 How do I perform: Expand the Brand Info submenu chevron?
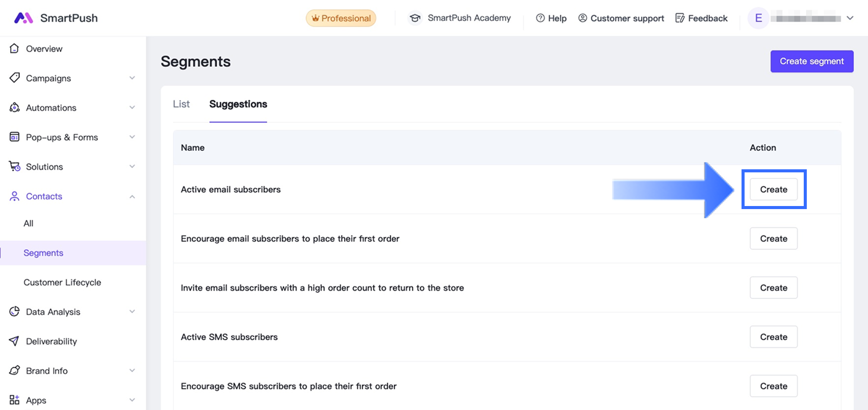(x=132, y=371)
